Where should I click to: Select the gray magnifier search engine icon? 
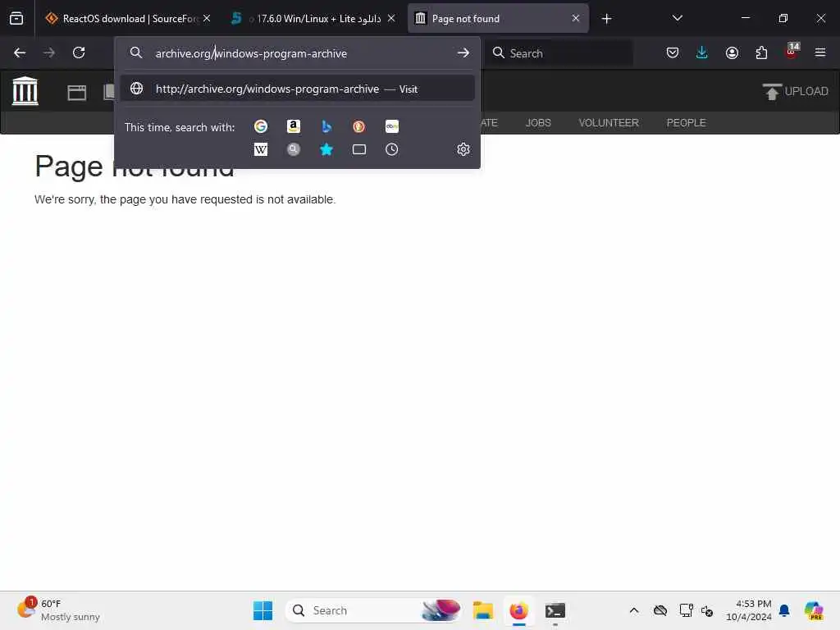(294, 149)
